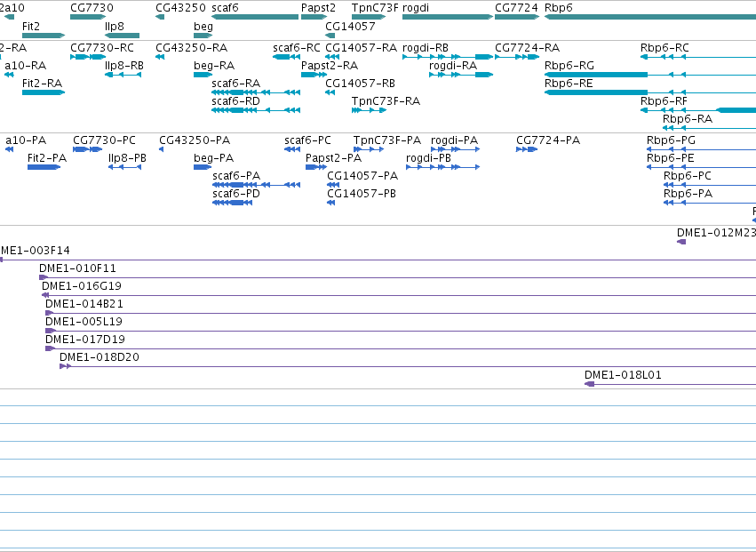Select the Papst2 gene bar
756x552 pixels.
[314, 17]
